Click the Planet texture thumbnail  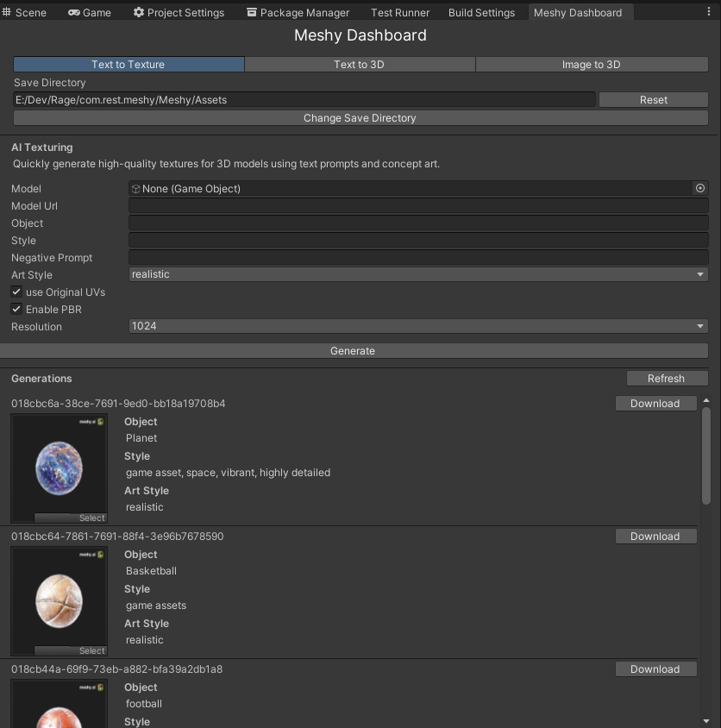59,468
